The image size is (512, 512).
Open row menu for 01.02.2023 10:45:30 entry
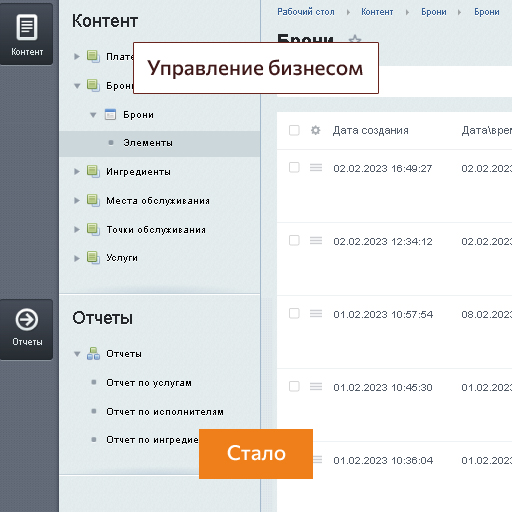pos(316,386)
